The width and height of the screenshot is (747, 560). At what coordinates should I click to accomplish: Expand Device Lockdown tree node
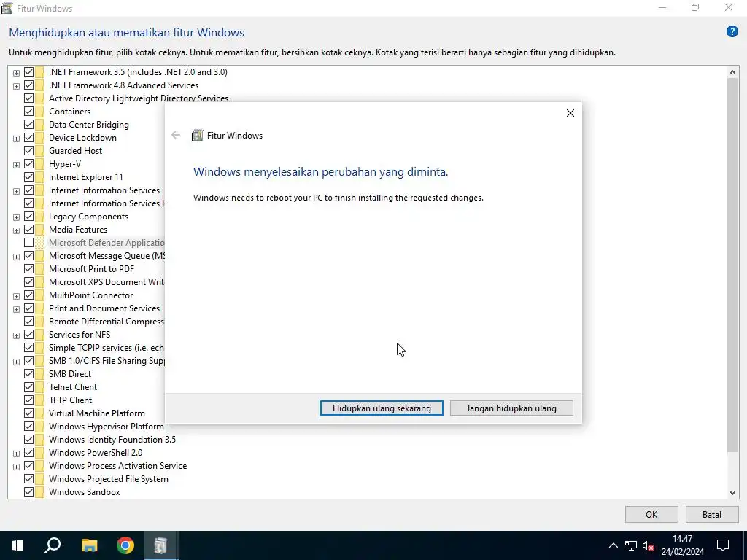(16, 139)
